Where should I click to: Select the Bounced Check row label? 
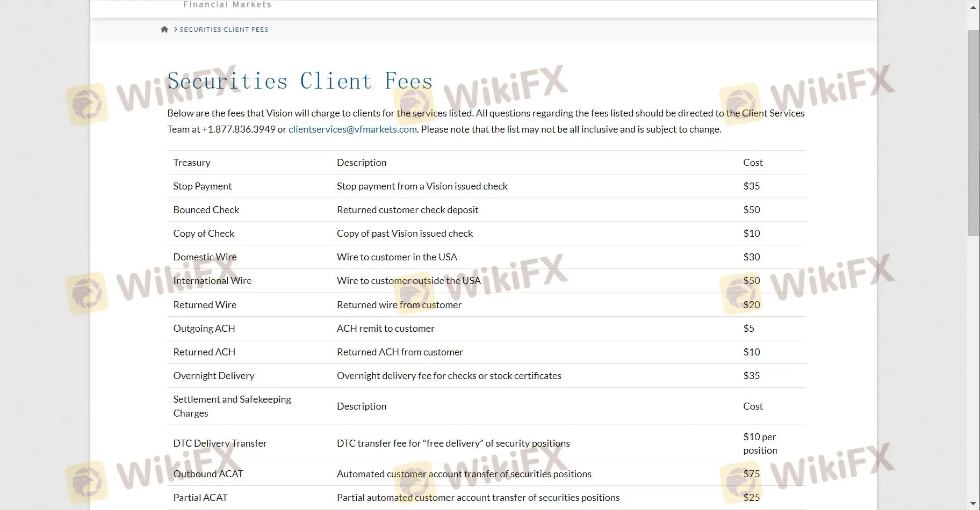click(206, 210)
